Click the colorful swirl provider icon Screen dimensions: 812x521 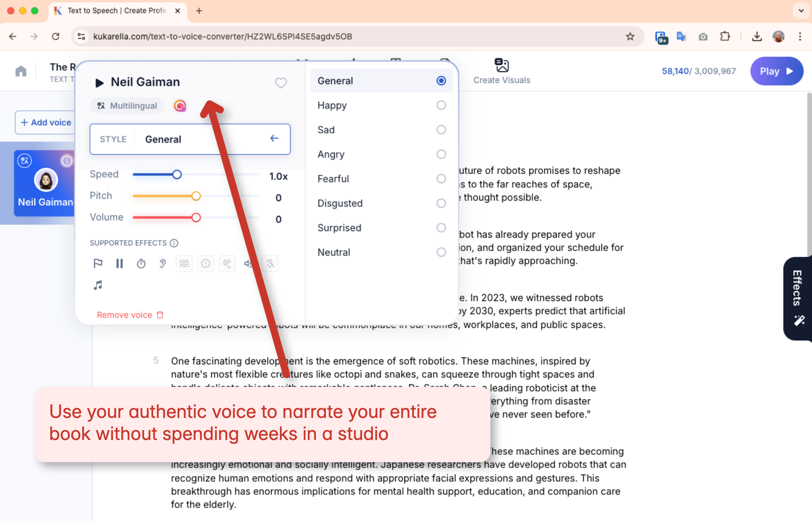tap(180, 106)
